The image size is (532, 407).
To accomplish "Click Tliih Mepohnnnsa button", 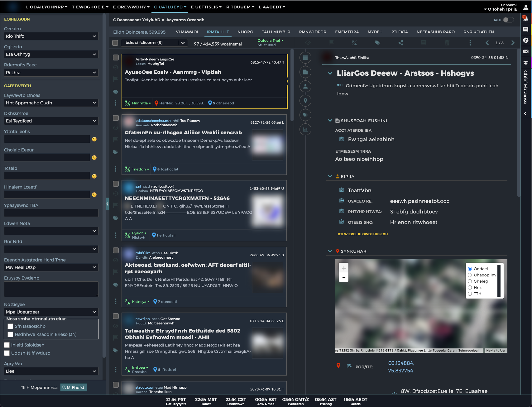I will [39, 387].
